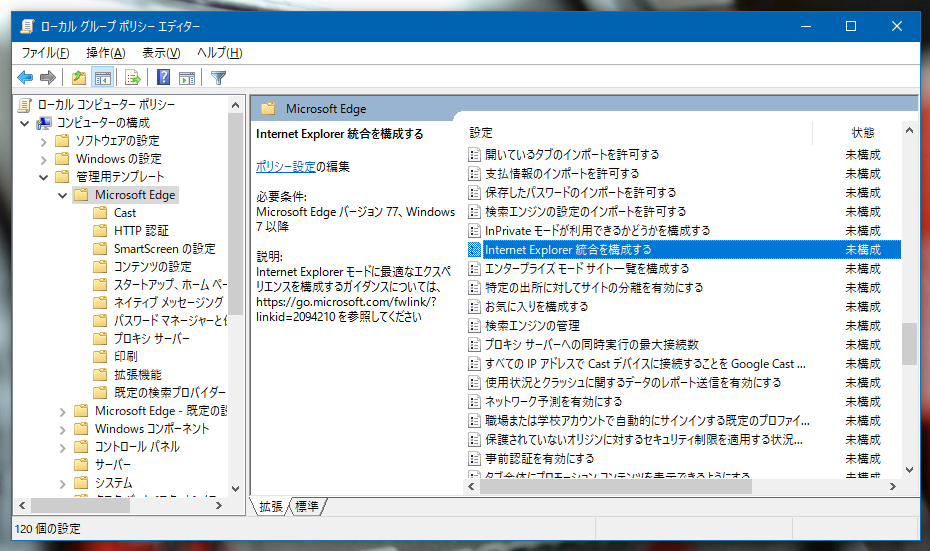Open the ファイル(F) menu

45,53
